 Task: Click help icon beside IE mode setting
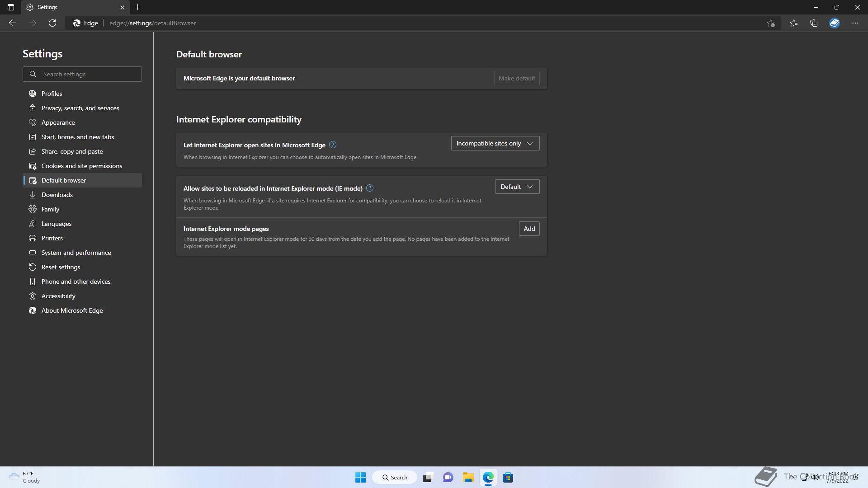[370, 188]
